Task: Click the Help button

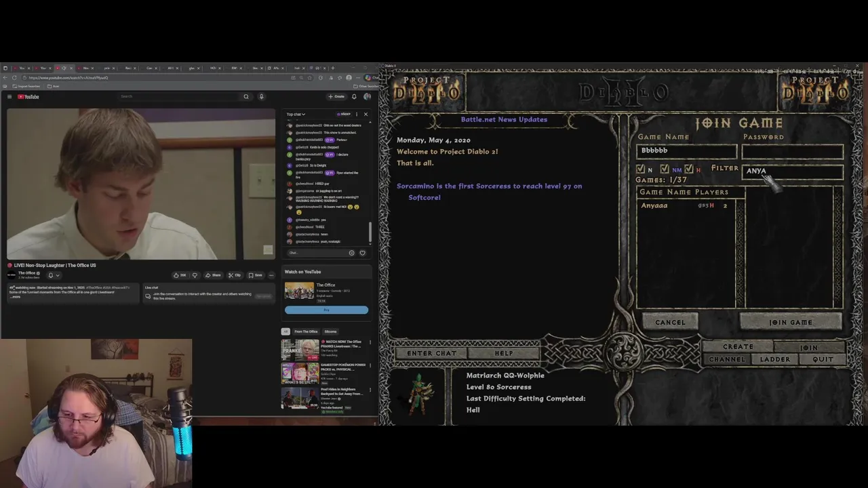Action: (x=504, y=353)
